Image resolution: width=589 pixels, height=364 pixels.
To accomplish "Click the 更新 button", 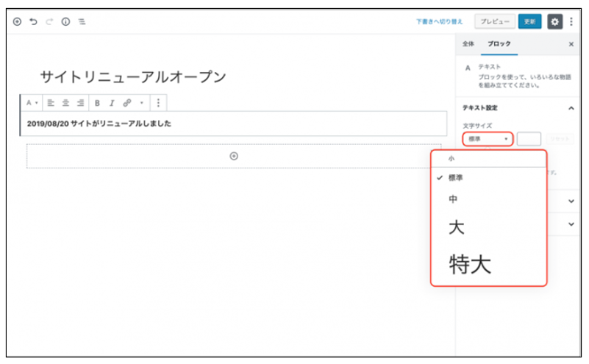I will tap(529, 22).
